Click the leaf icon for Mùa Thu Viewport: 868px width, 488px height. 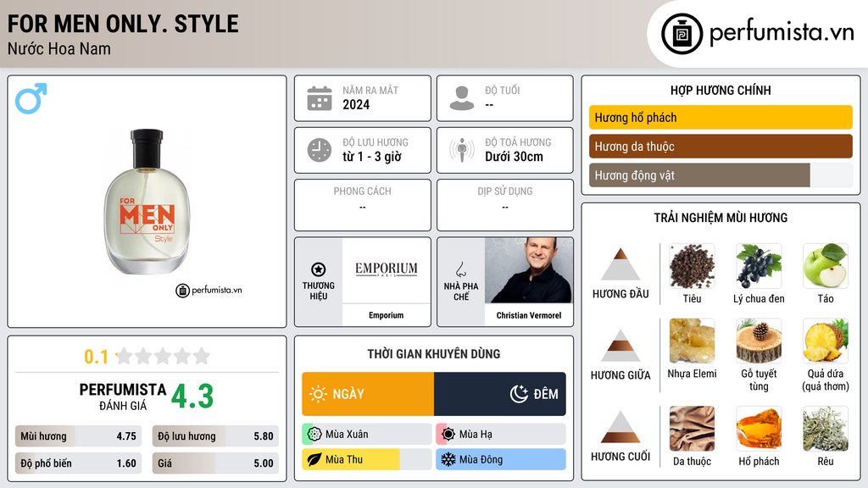click(314, 460)
